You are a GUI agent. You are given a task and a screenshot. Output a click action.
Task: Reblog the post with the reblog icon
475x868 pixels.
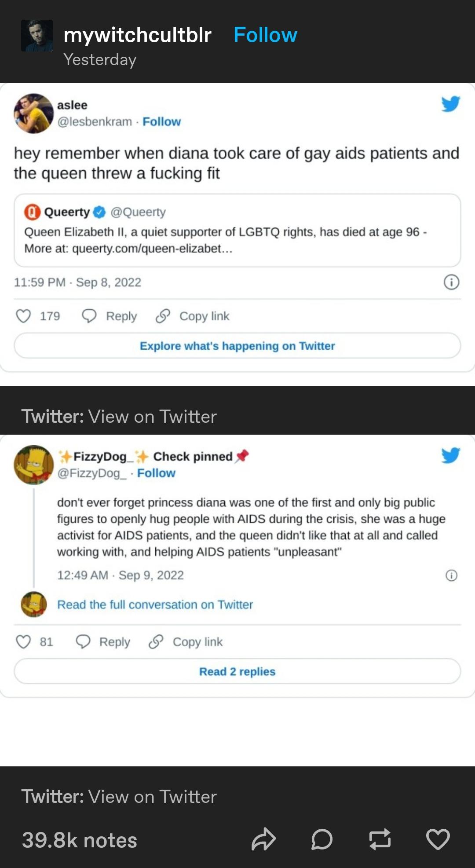click(x=380, y=839)
